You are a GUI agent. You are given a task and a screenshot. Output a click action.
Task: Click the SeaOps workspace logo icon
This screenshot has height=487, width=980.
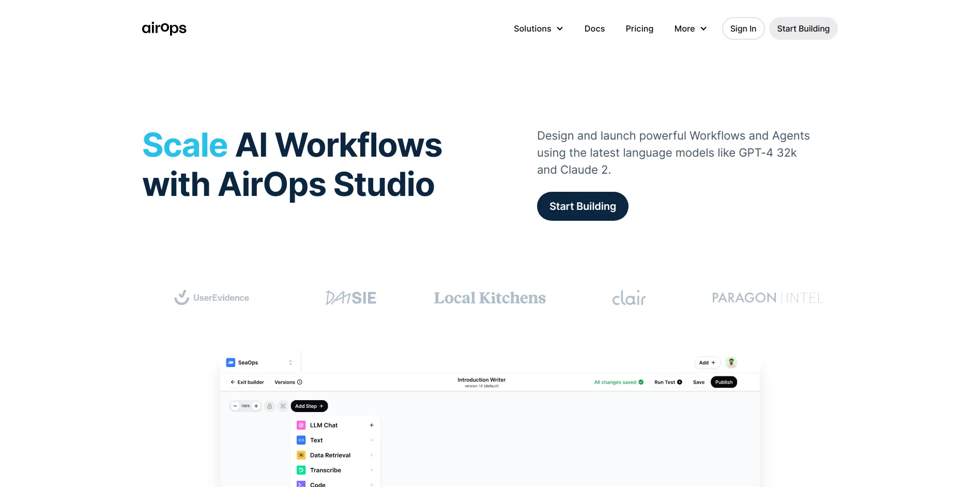pyautogui.click(x=231, y=362)
